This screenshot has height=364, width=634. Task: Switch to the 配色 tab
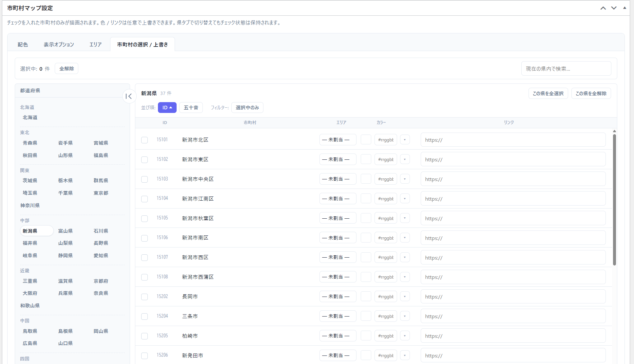pyautogui.click(x=23, y=45)
